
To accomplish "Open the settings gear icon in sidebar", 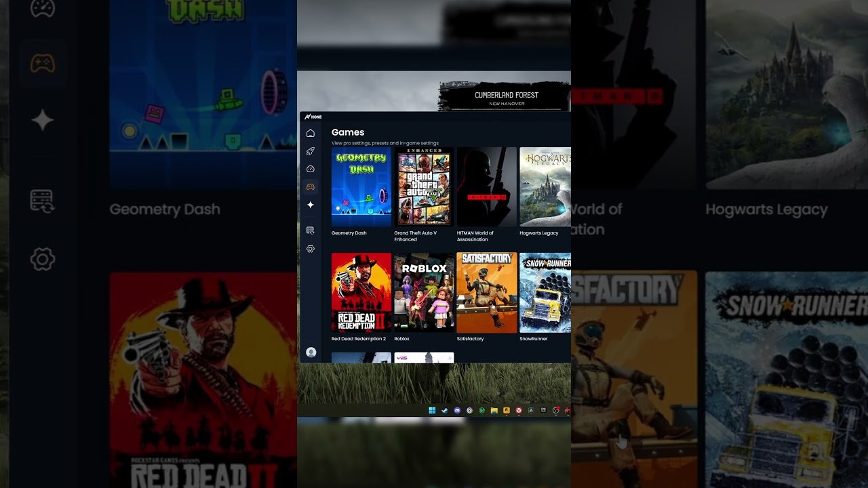I will (311, 249).
